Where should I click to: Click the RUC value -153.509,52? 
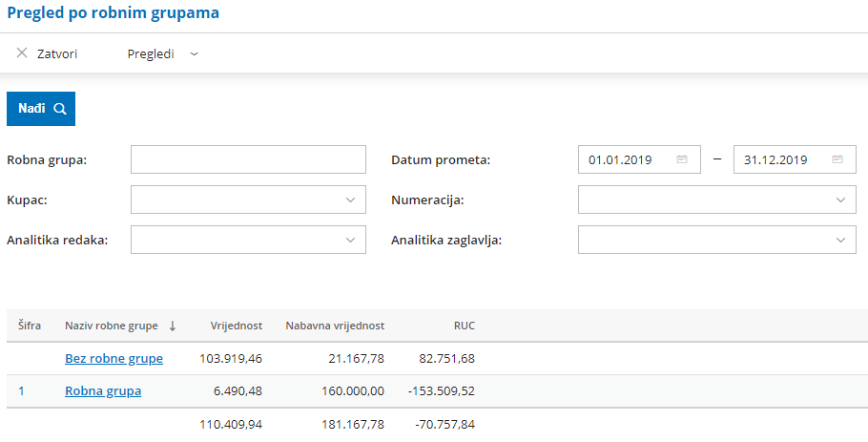click(442, 391)
